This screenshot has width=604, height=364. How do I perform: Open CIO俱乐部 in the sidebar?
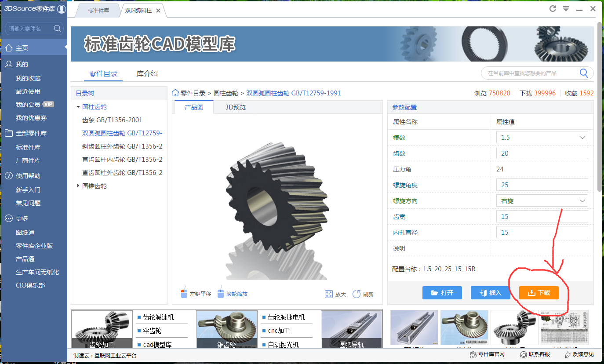[30, 285]
